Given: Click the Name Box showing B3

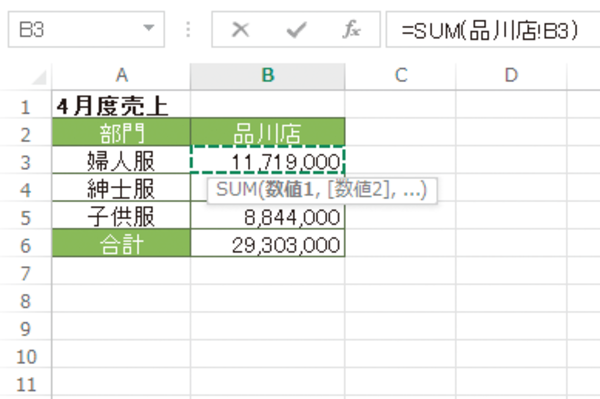Looking at the screenshot, I should 86,29.
